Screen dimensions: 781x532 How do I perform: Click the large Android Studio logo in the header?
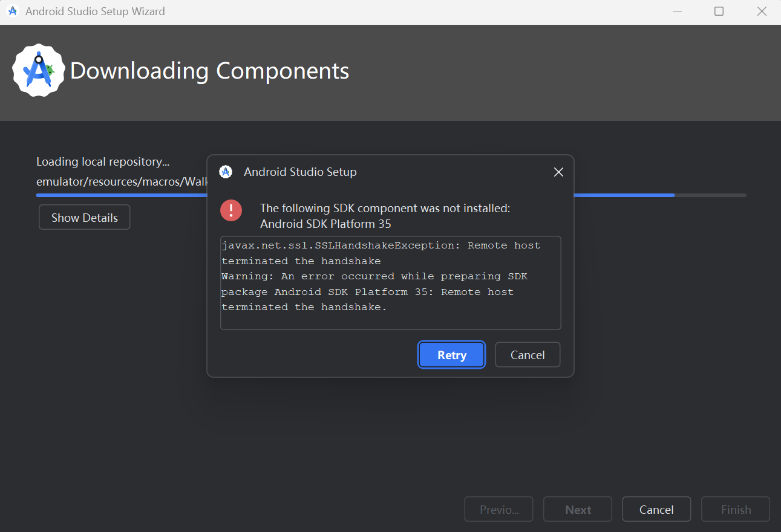coord(39,70)
